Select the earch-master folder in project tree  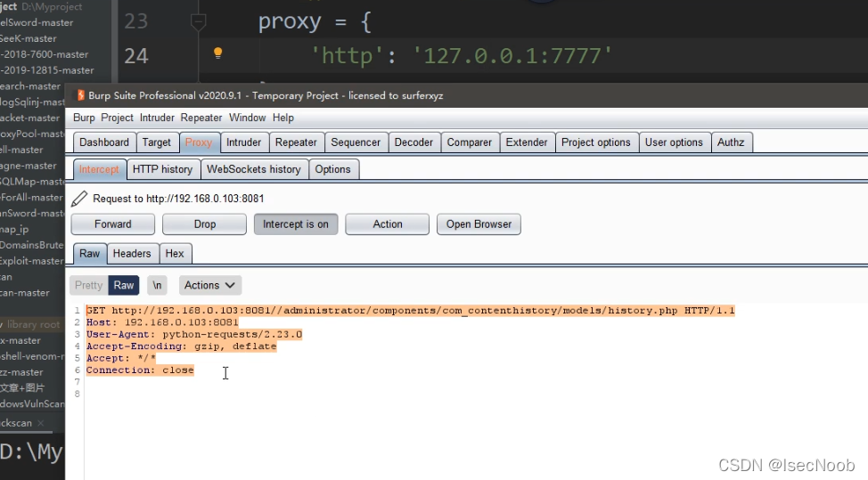coord(30,86)
